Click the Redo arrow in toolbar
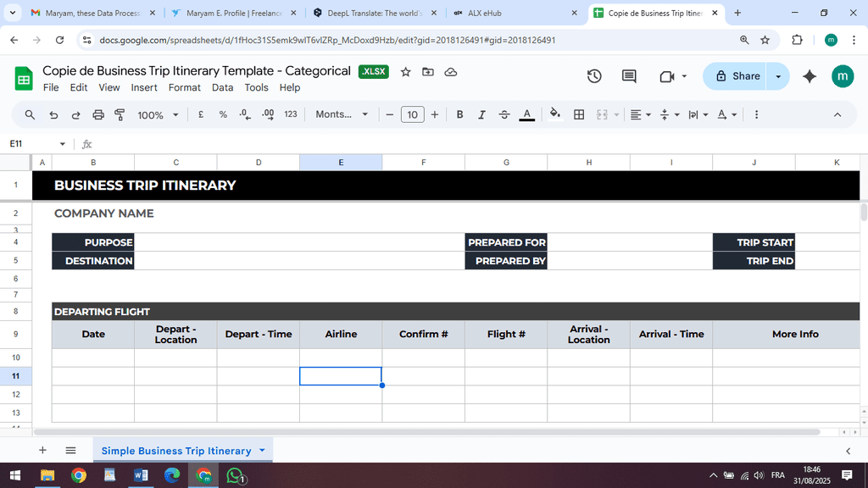This screenshot has height=488, width=868. click(x=75, y=114)
